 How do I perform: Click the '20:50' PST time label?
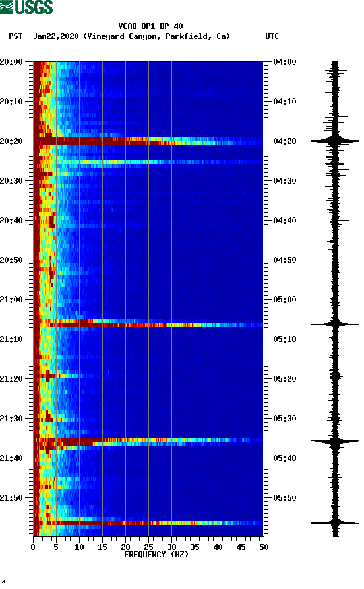pos(12,260)
